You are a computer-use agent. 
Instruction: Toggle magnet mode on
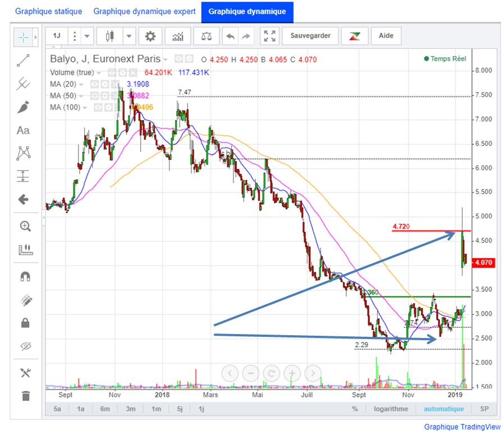point(25,276)
